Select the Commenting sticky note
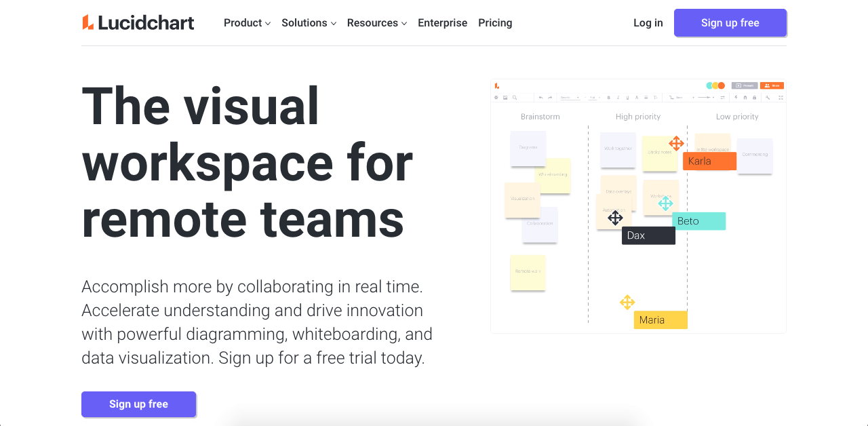This screenshot has height=426, width=868. (x=755, y=155)
